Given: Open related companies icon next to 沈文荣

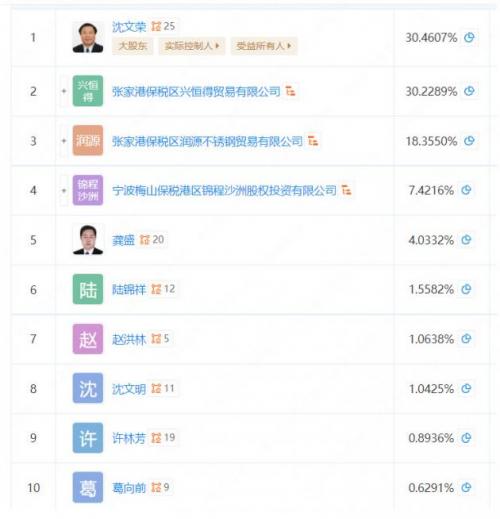Looking at the screenshot, I should point(156,26).
